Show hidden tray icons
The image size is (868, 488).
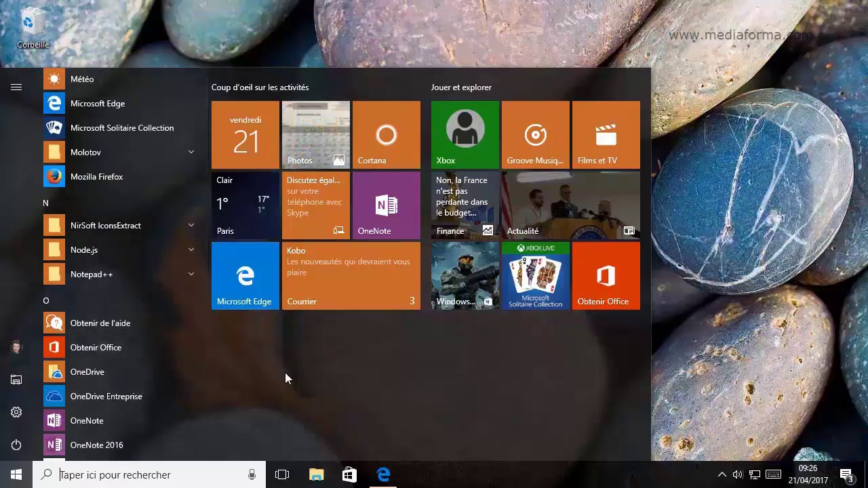click(722, 474)
